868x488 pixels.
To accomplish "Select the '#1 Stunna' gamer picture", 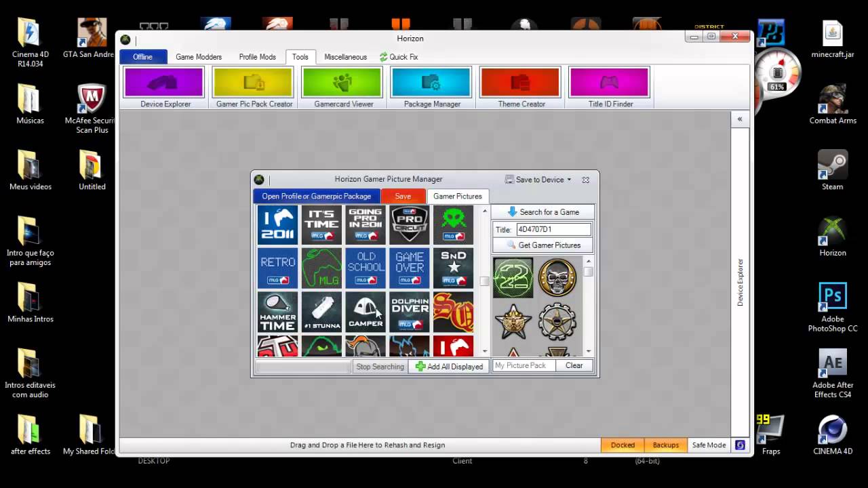I will 321,312.
